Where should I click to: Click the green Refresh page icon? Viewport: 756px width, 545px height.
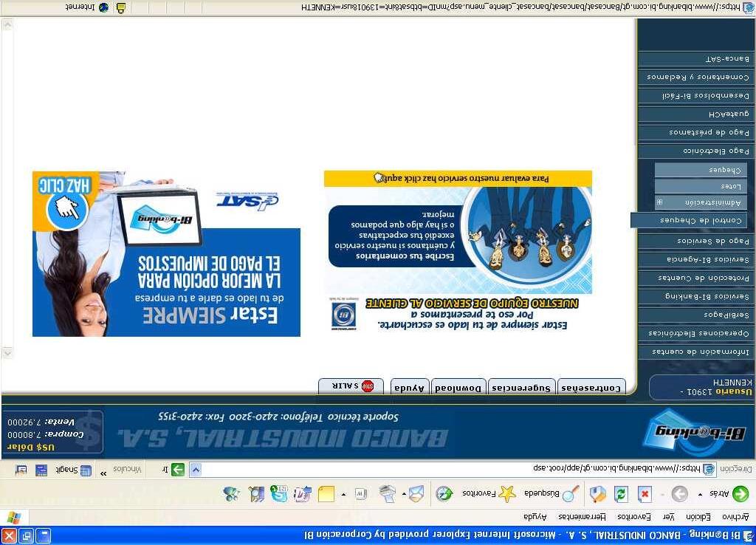[621, 494]
